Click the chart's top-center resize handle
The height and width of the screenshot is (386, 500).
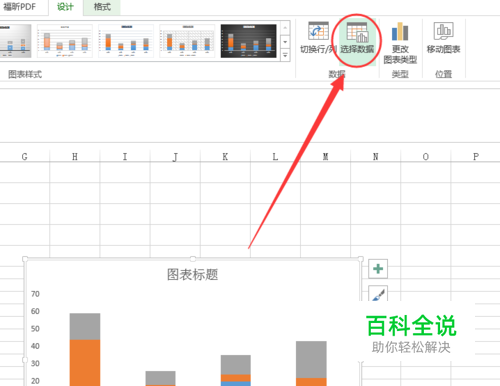(x=193, y=259)
